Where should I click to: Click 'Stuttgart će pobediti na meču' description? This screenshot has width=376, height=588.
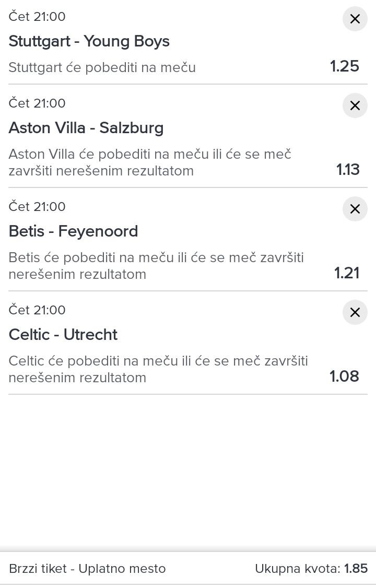pyautogui.click(x=102, y=67)
